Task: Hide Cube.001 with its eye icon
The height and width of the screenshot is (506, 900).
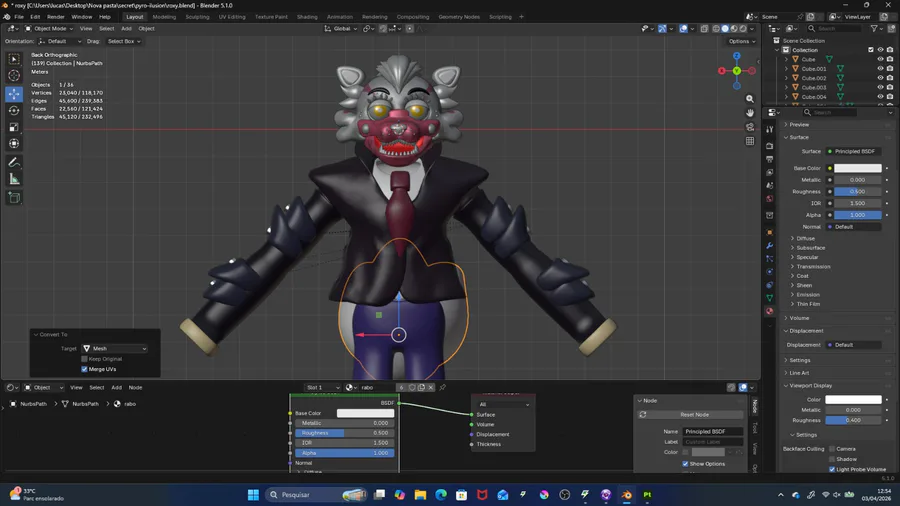Action: 880,69
